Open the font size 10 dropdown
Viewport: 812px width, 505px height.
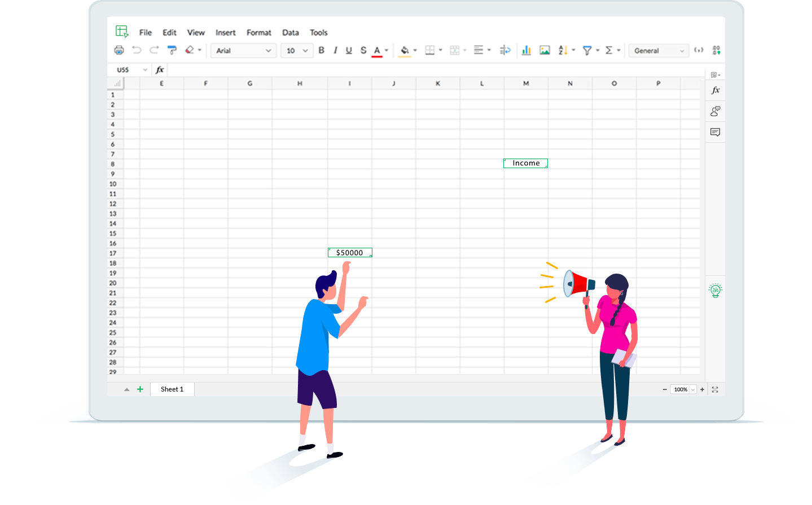pyautogui.click(x=296, y=50)
